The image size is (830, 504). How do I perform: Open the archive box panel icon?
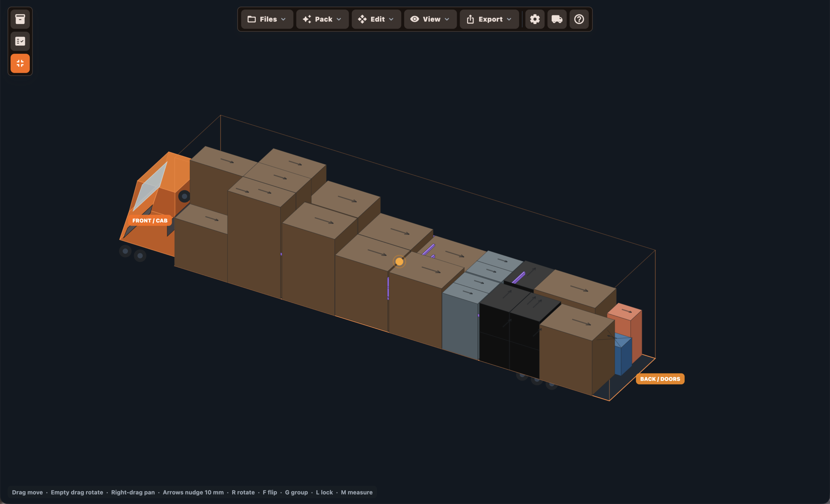[x=20, y=19]
